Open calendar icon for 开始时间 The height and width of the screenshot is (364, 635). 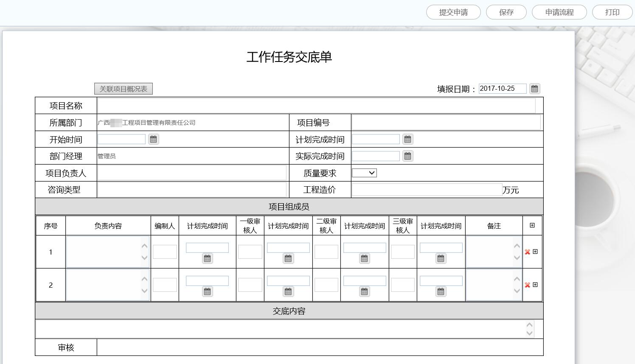coord(153,139)
